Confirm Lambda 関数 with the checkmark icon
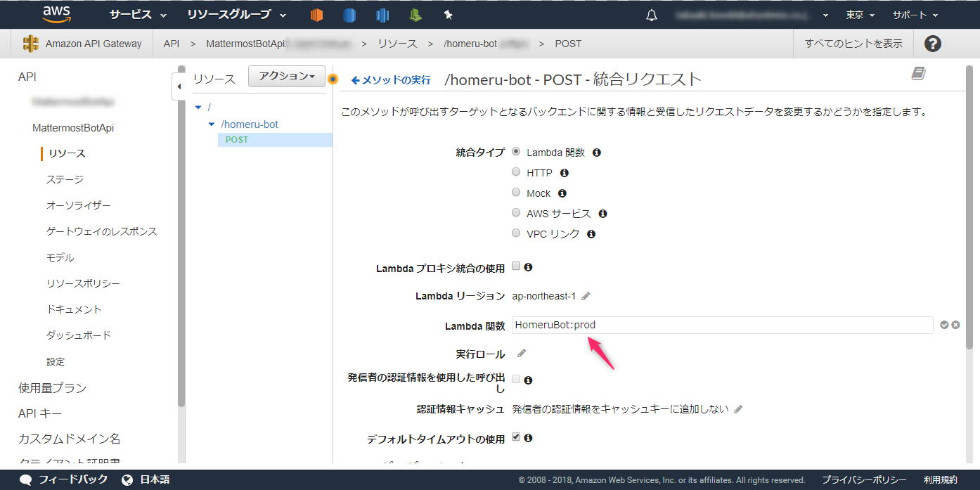 [x=944, y=325]
